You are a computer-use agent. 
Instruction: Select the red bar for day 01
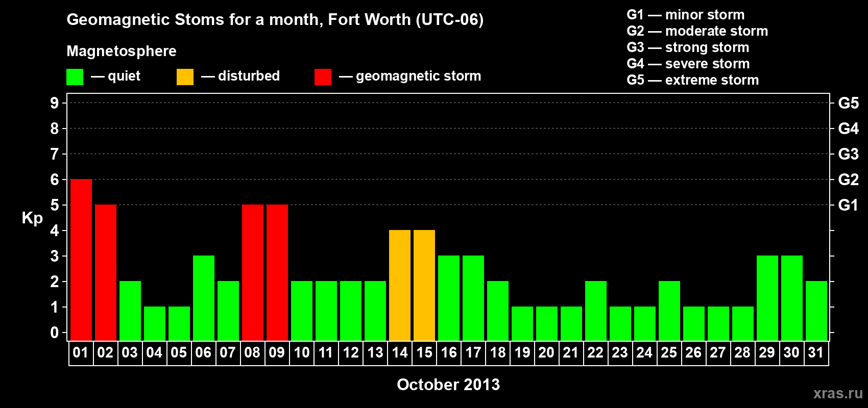coord(81,260)
